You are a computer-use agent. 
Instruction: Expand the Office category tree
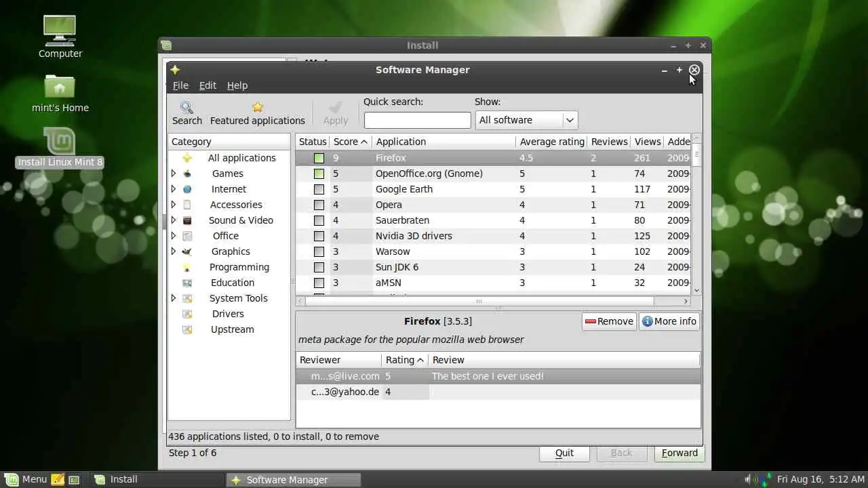coord(174,236)
